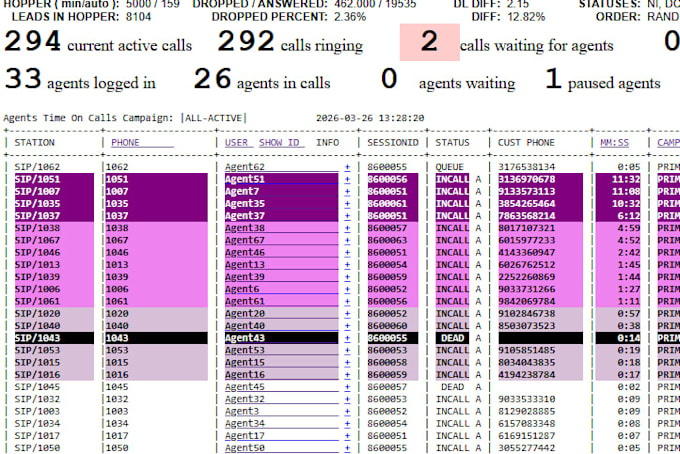
Task: Click the plus info icon for Agent3
Action: coord(347,411)
